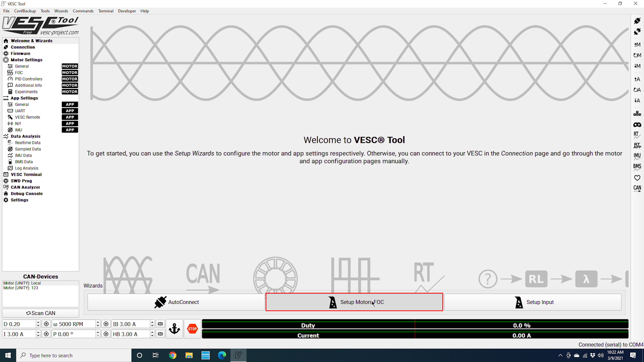Screen dimensions: 644x362
Task: Run current with play button beside I 3.00 A
Action: point(46,334)
